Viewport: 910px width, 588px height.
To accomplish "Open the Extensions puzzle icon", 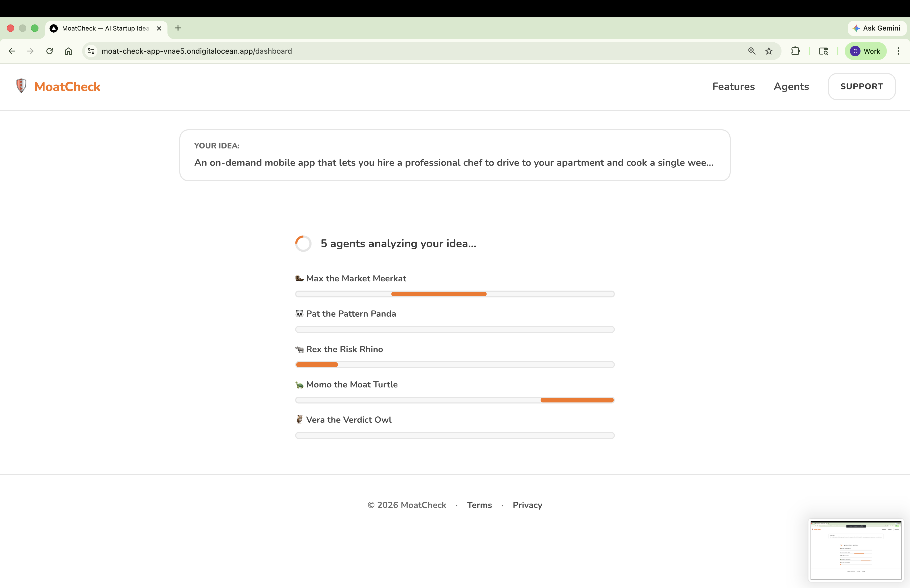I will pos(795,51).
